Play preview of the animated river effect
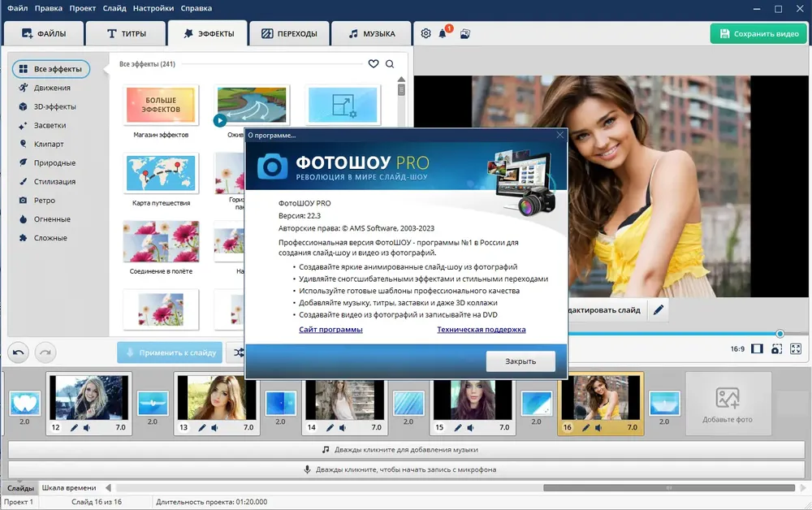This screenshot has height=510, width=812. tap(219, 120)
